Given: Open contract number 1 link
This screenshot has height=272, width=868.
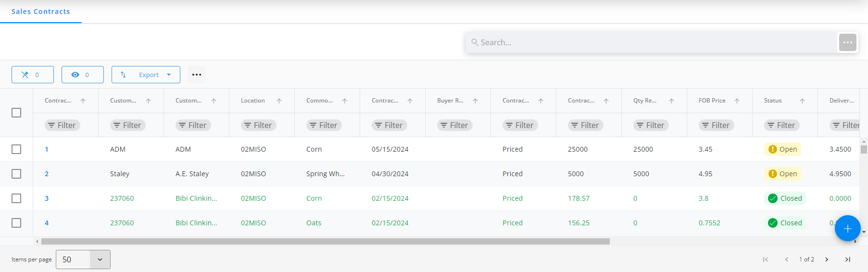Looking at the screenshot, I should pyautogui.click(x=47, y=149).
